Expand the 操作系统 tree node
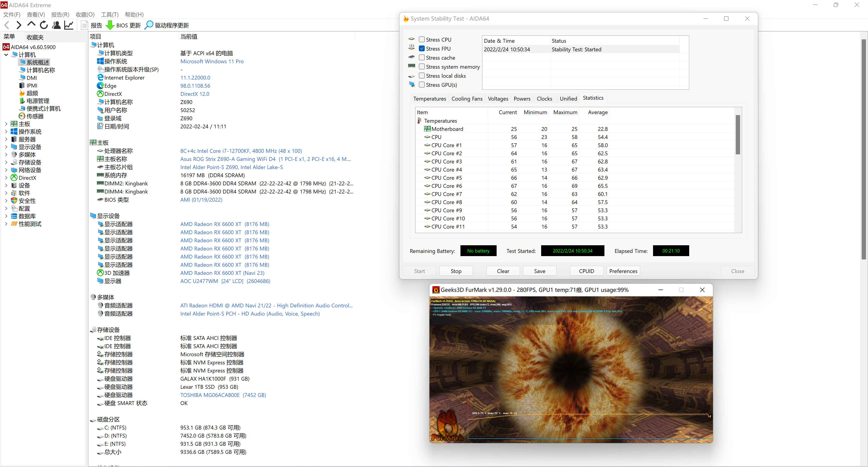868x467 pixels. coord(6,131)
